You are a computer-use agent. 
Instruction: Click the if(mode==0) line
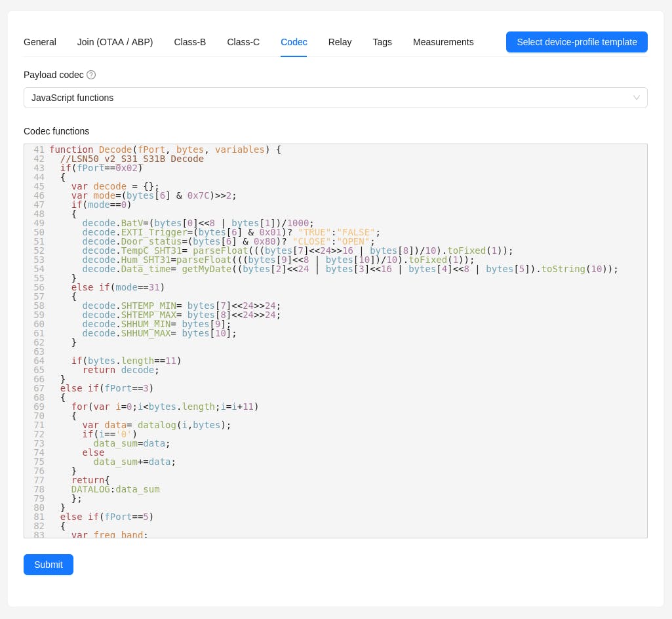[x=102, y=205]
